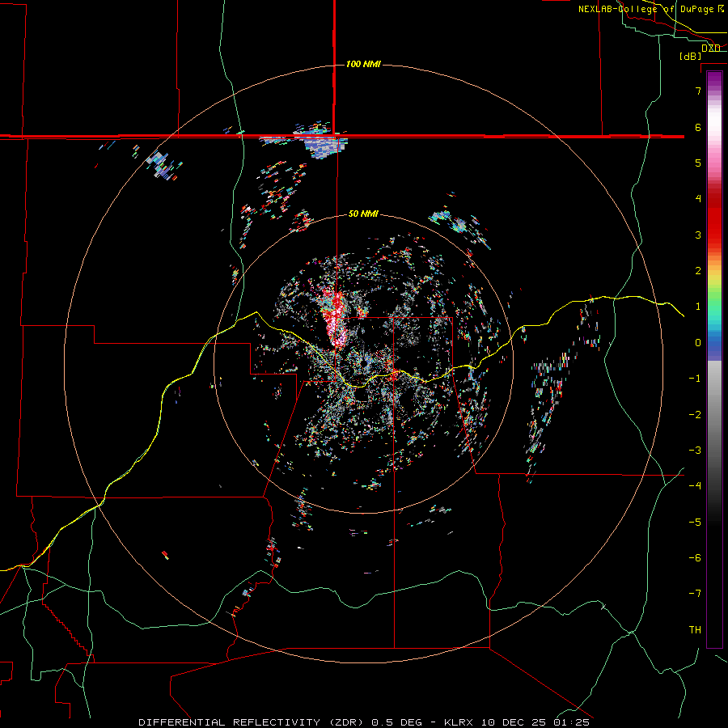This screenshot has height=728, width=728.
Task: Click the DZD product label above the scale
Action: (710, 48)
